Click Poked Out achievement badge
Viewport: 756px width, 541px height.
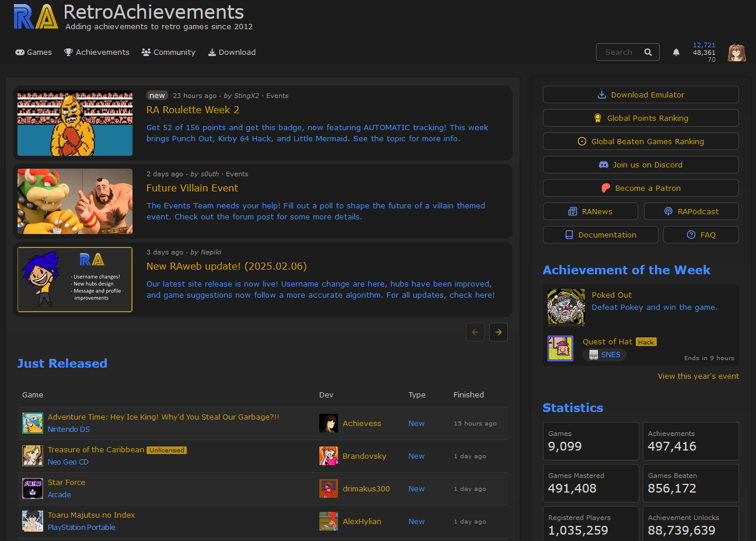(566, 306)
